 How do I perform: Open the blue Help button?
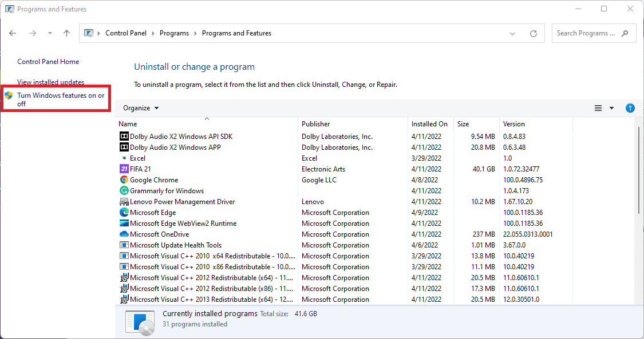(x=630, y=108)
